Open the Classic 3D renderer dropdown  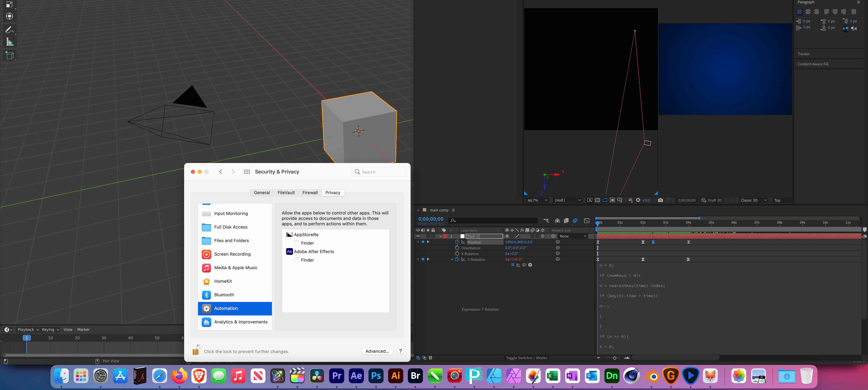point(753,200)
